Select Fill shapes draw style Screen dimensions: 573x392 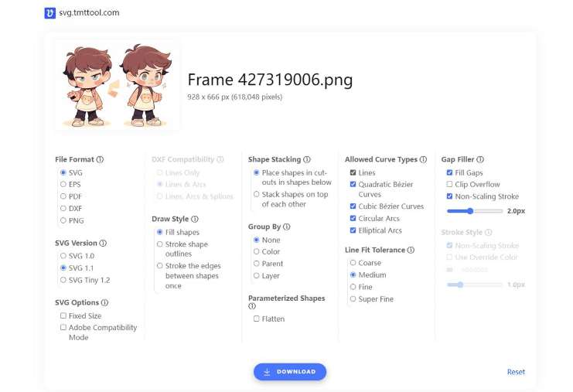(160, 232)
